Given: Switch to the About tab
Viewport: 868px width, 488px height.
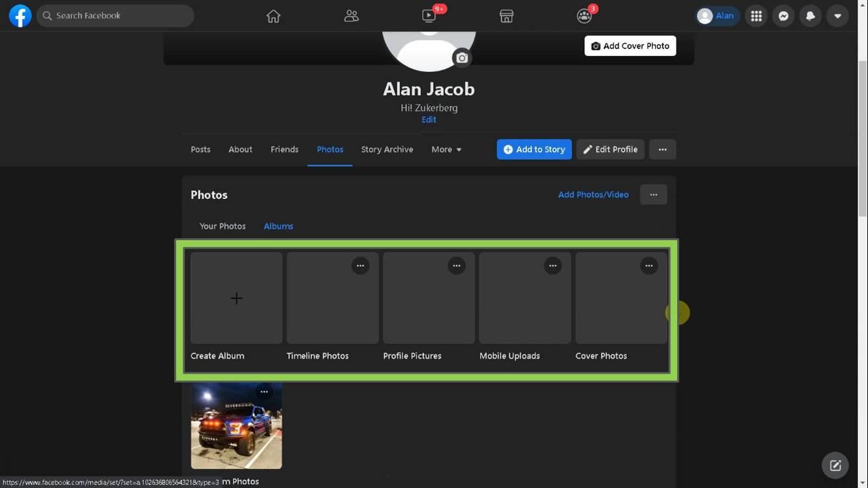Looking at the screenshot, I should (x=240, y=149).
